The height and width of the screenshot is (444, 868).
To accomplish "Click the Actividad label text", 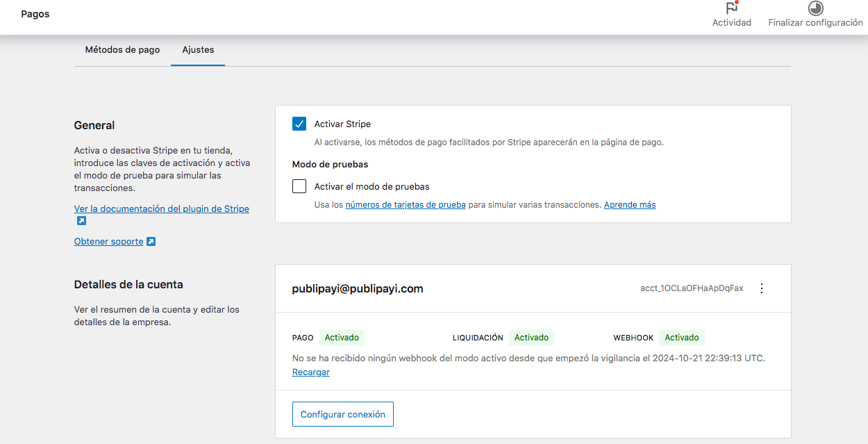I will 732,23.
